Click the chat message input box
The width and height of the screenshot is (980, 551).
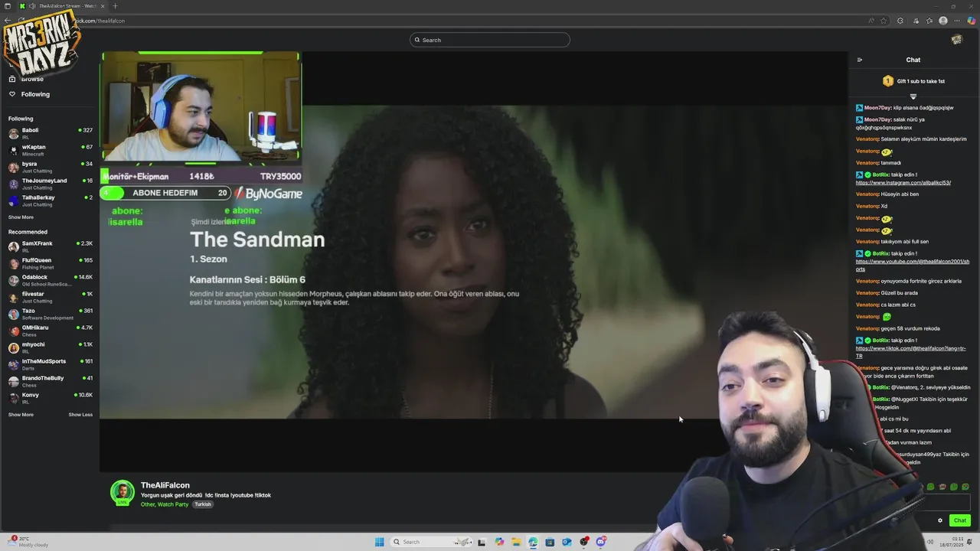tap(946, 503)
